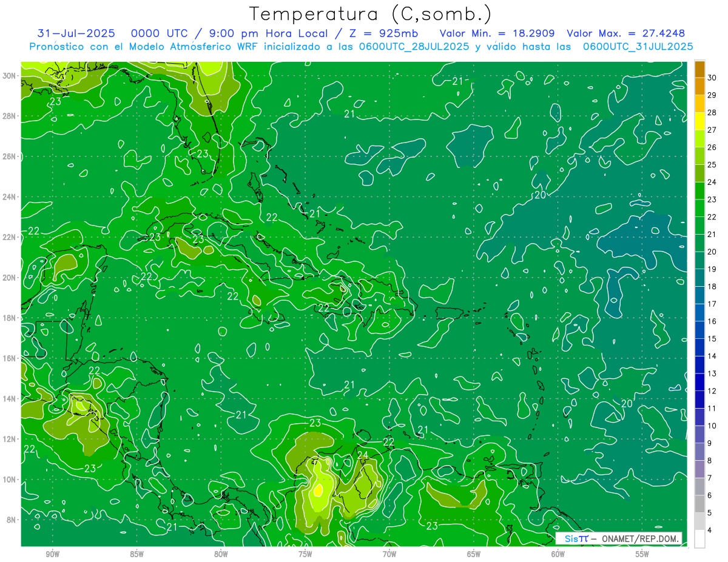Click the "14N" latitude axis label
The image size is (728, 562).
(x=9, y=399)
